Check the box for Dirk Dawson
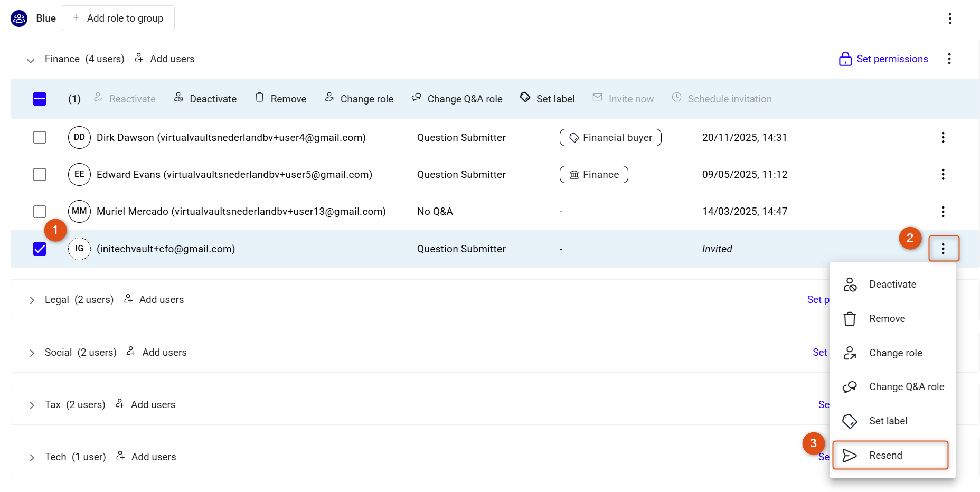 point(40,137)
